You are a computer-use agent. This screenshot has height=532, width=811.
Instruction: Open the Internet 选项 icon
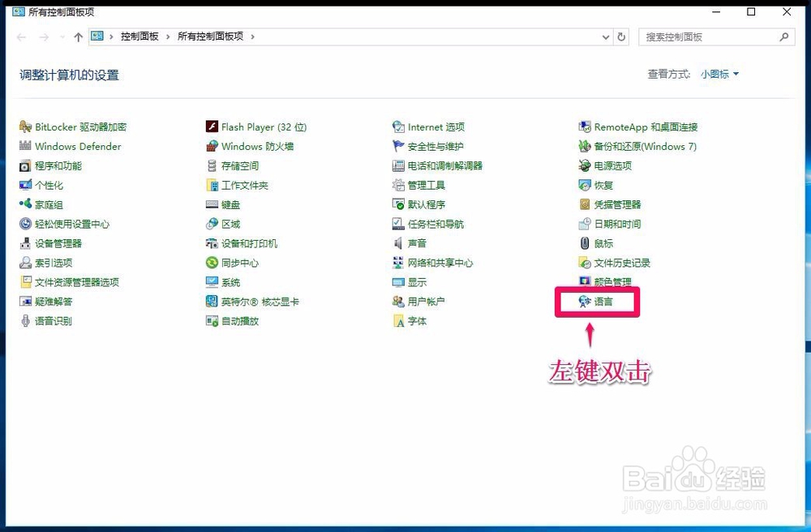(398, 127)
